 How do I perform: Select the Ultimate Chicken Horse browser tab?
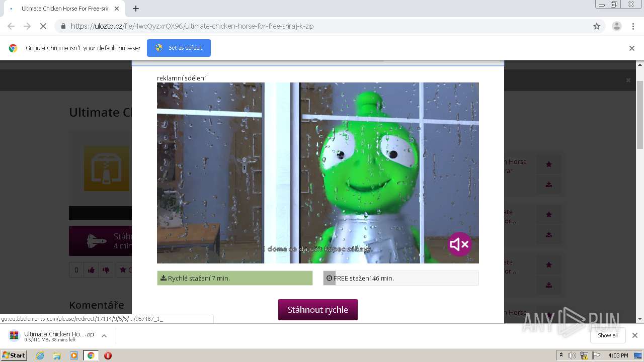point(64,9)
